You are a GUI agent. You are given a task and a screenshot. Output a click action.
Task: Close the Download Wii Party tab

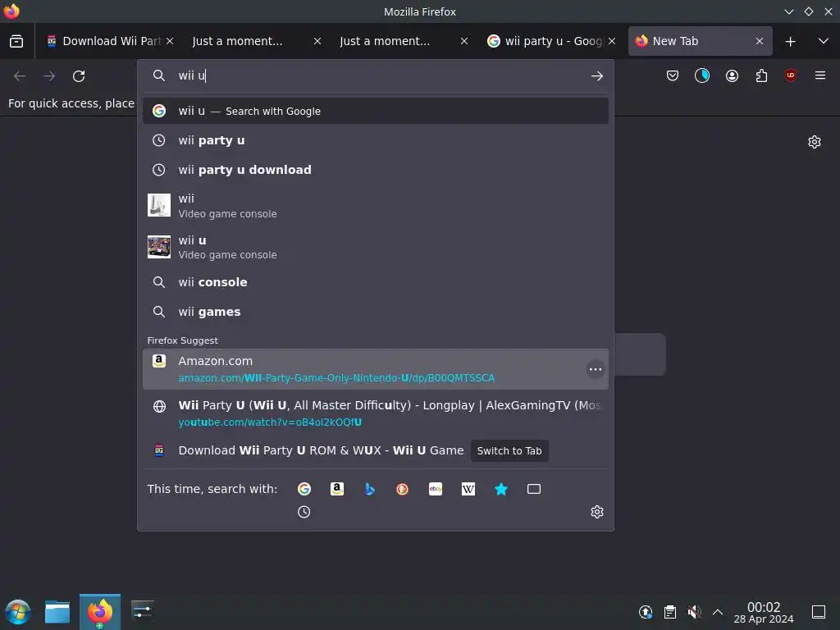(x=170, y=41)
